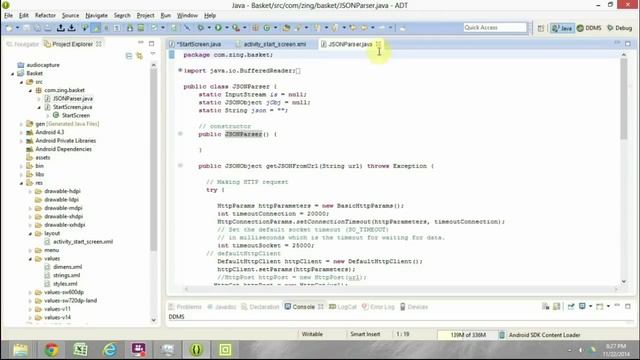
Task: Click the green Run button in toolbar
Action: [x=218, y=28]
